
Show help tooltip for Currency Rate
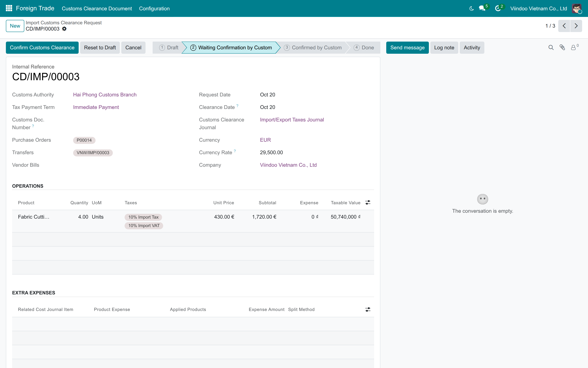235,151
